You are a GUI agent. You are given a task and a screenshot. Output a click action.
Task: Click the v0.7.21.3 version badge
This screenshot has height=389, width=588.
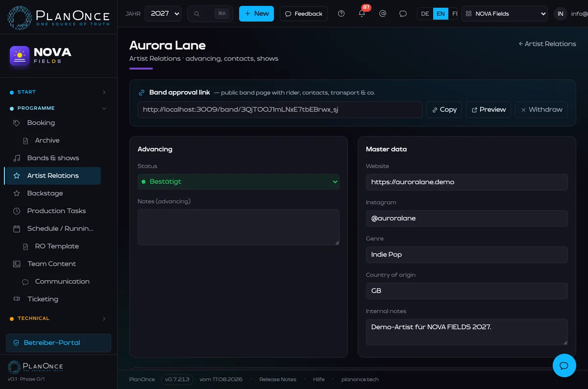coord(177,380)
